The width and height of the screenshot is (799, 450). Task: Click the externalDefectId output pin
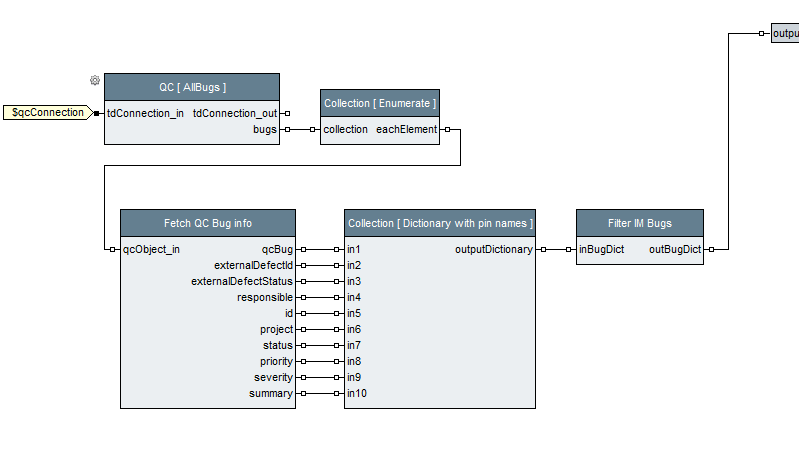pyautogui.click(x=253, y=265)
